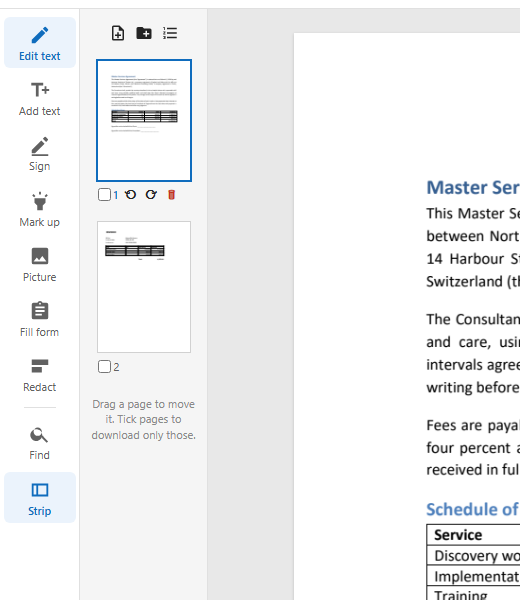Tick the checkbox for page 2
The height and width of the screenshot is (600, 520).
point(104,367)
